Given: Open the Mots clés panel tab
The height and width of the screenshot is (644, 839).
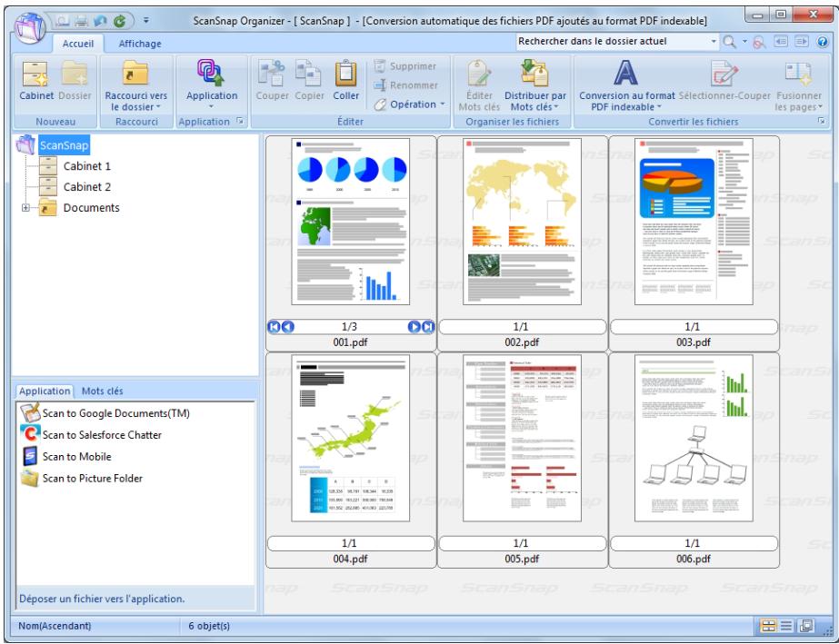Looking at the screenshot, I should pyautogui.click(x=105, y=391).
